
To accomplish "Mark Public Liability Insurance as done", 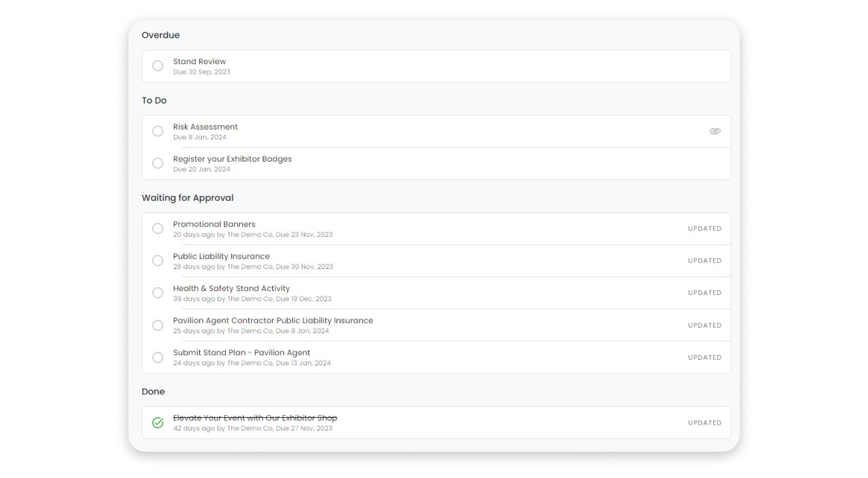I will (158, 261).
